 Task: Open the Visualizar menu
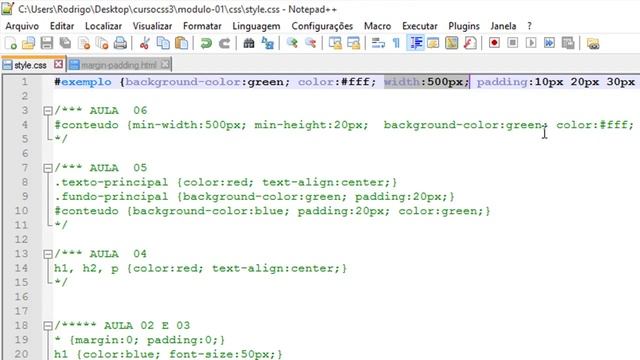[x=152, y=26]
